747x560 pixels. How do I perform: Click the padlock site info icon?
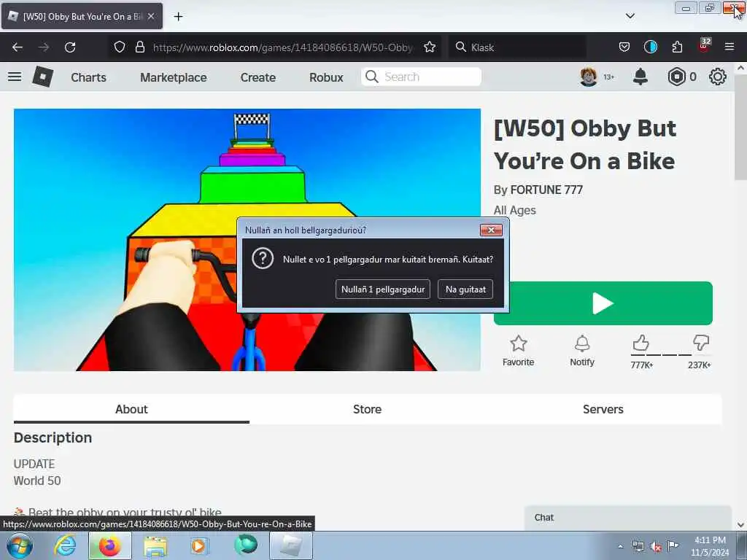139,47
